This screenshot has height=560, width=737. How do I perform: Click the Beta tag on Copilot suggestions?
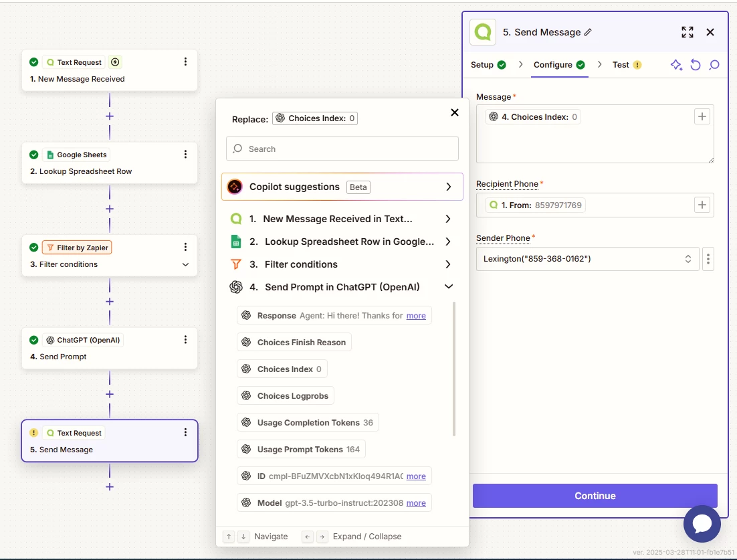[358, 187]
